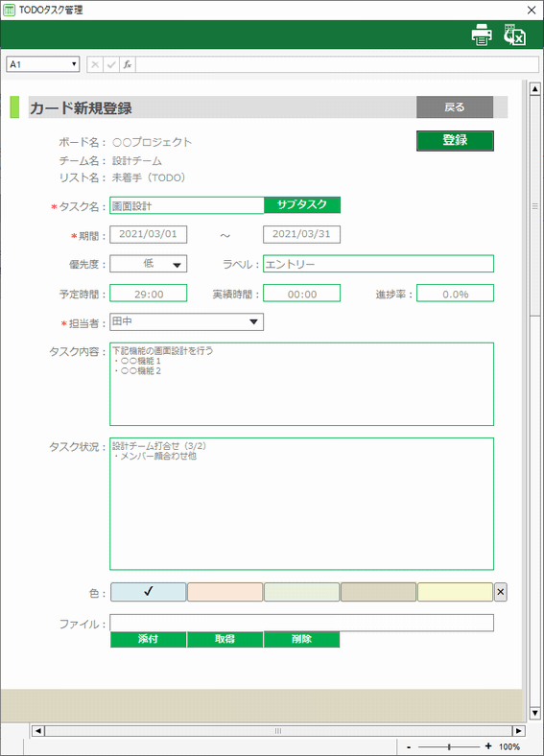The image size is (544, 756).
Task: Select the pale green color swatch
Action: tap(302, 592)
